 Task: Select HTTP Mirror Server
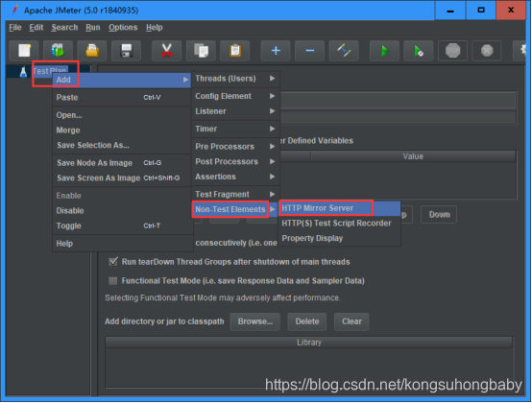tap(340, 208)
